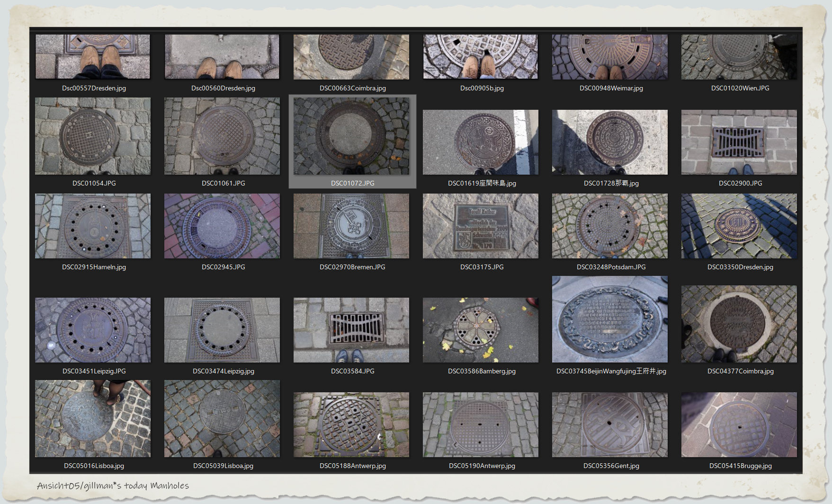The width and height of the screenshot is (832, 504).
Task: Open DSC05356Gent.jpg thumbnail
Action: 610,425
